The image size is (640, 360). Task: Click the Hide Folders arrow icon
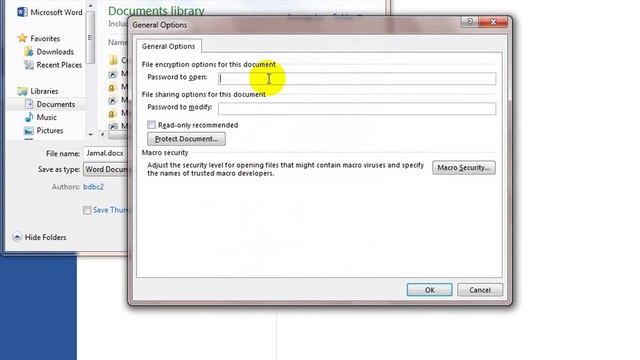17,237
